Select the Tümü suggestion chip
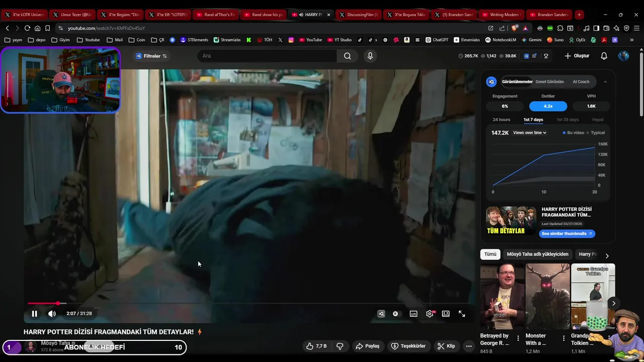Image resolution: width=644 pixels, height=362 pixels. tap(490, 254)
